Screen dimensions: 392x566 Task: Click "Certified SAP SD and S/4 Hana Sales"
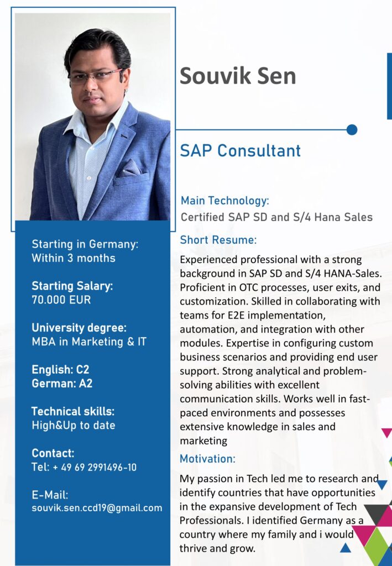click(x=276, y=217)
